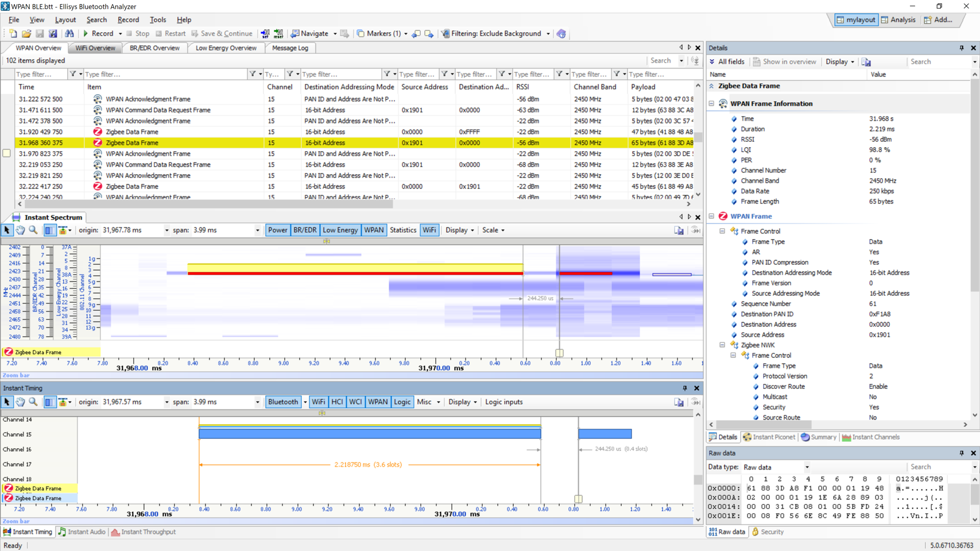Viewport: 980px width, 551px height.
Task: Toggle the Statistics view in Instant Spectrum
Action: (402, 230)
